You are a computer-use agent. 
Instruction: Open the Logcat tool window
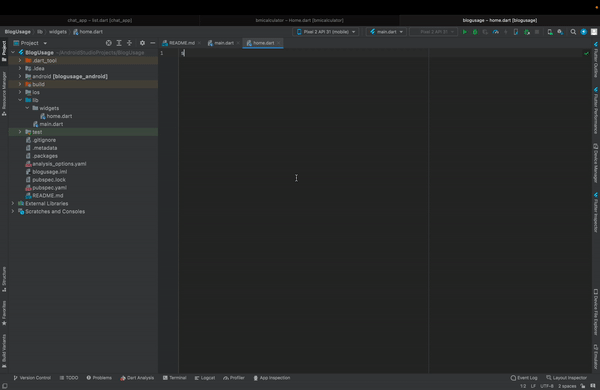point(205,378)
